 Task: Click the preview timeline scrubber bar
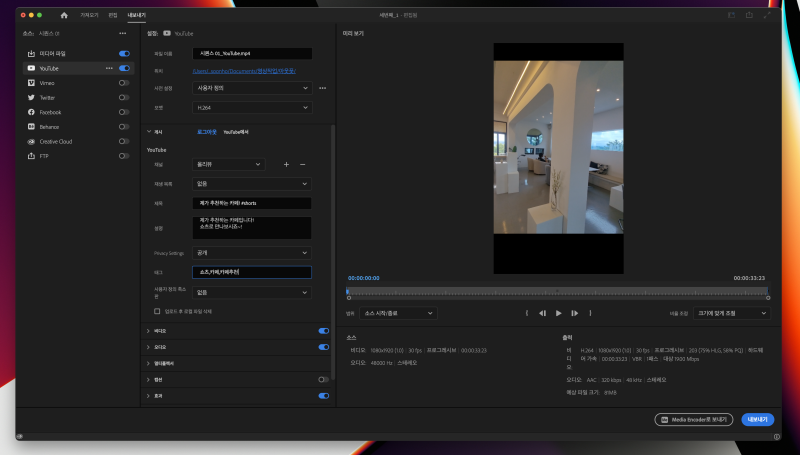[x=557, y=292]
